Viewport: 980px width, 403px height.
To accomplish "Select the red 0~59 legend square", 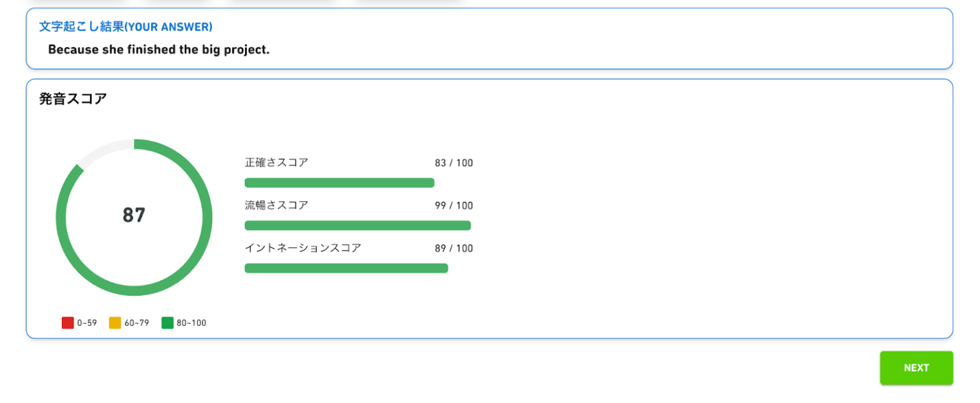I will [x=68, y=323].
